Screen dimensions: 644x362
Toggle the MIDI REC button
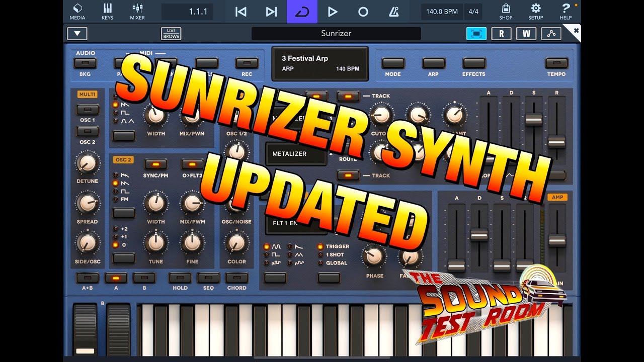[247, 63]
